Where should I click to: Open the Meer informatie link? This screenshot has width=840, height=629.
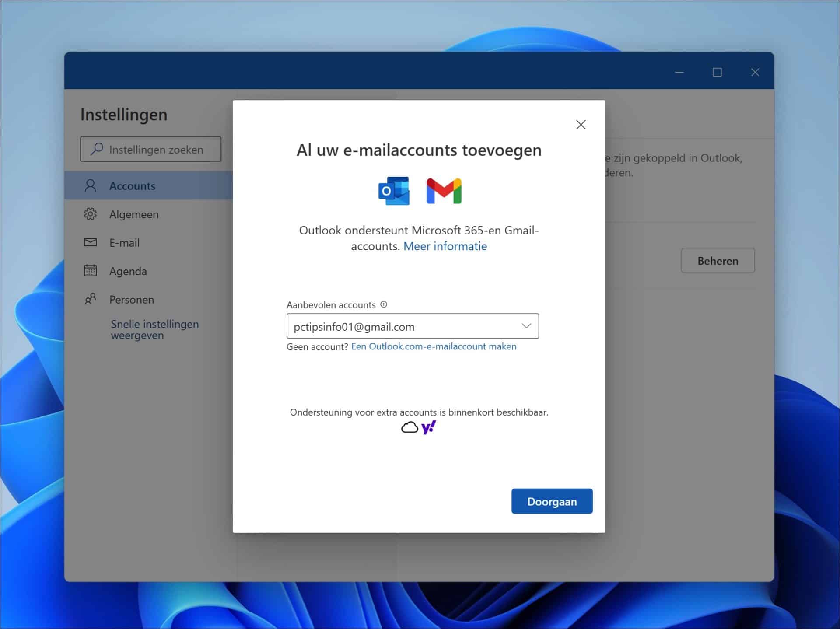[x=444, y=246]
